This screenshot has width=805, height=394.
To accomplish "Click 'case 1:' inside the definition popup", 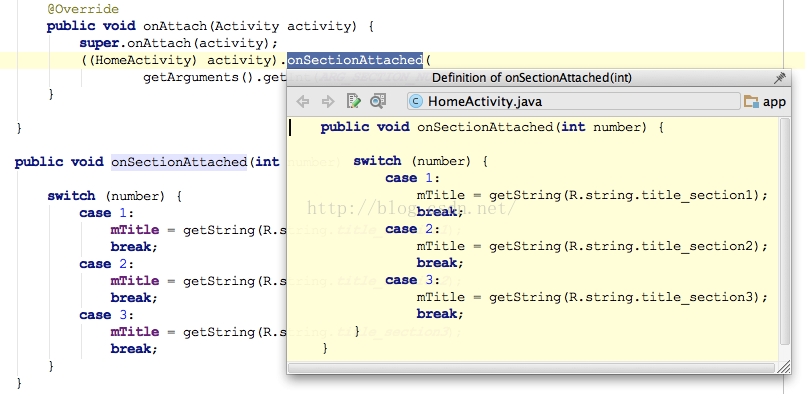I will (412, 178).
